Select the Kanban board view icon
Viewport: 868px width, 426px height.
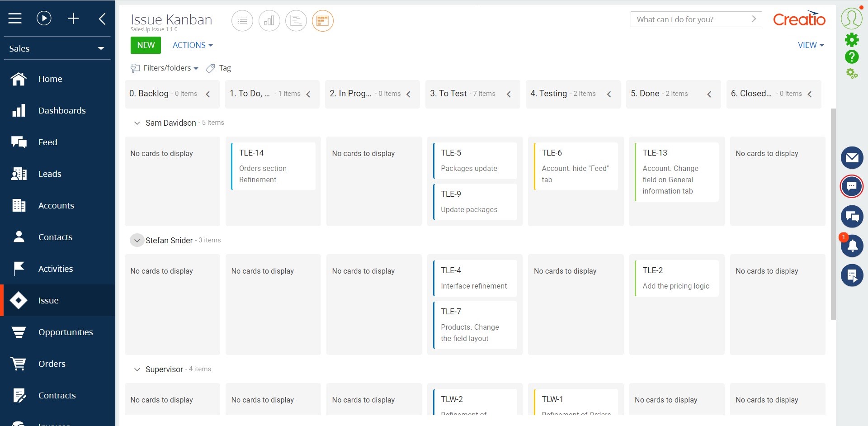point(323,20)
